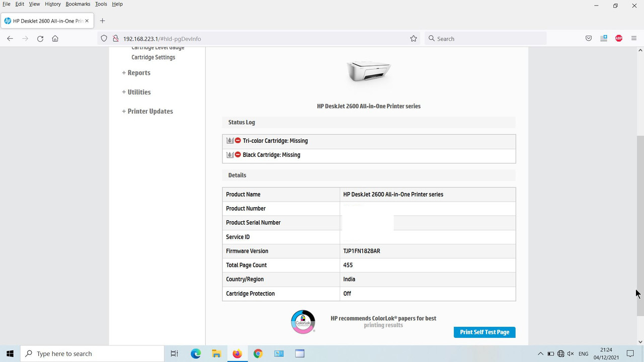Click the tracking protection shield icon
The image size is (644, 362).
tap(104, 39)
